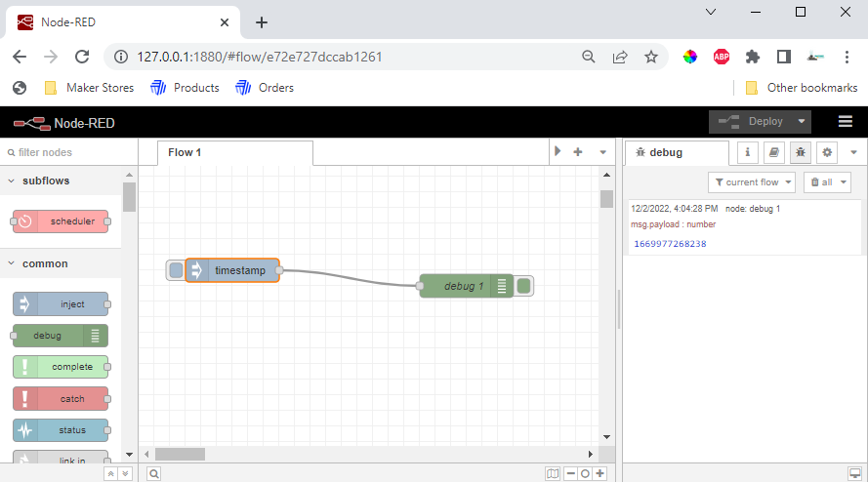Pick the scheduler subflow node in palette
The height and width of the screenshot is (482, 868).
[x=61, y=221]
